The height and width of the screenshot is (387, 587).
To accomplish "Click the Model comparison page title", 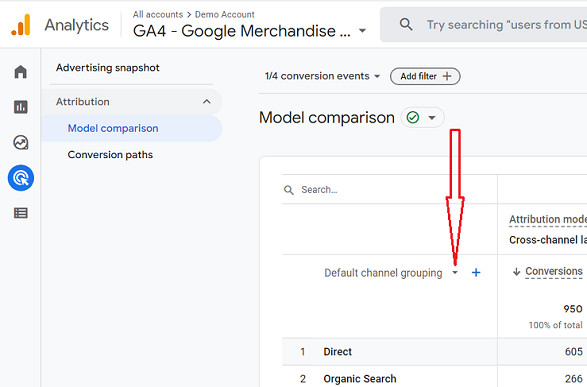I will [x=327, y=118].
